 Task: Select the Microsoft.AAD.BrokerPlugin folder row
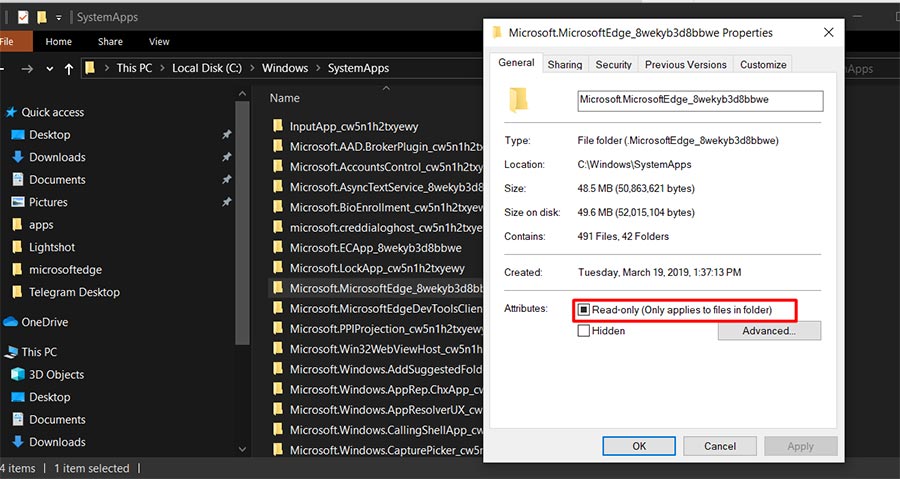pyautogui.click(x=376, y=146)
